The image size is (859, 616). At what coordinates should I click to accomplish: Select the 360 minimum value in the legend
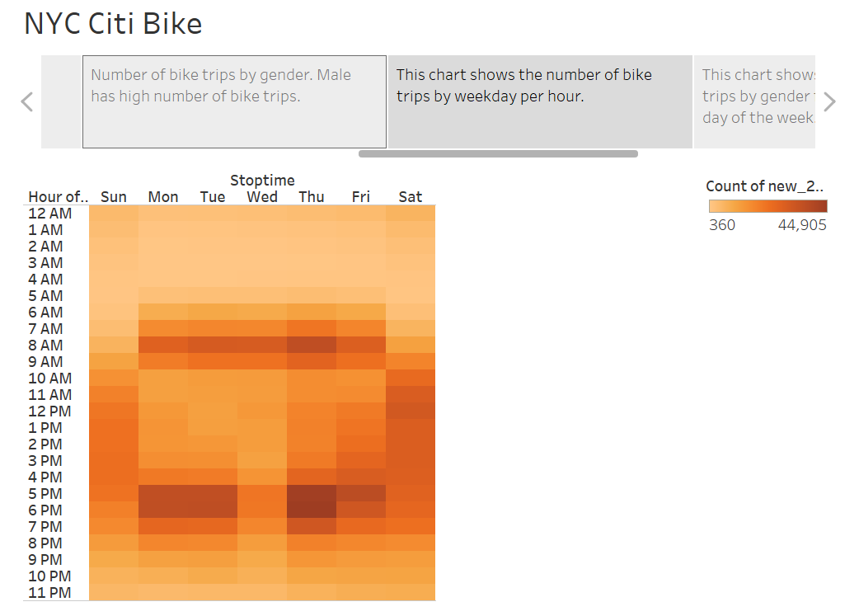point(722,224)
